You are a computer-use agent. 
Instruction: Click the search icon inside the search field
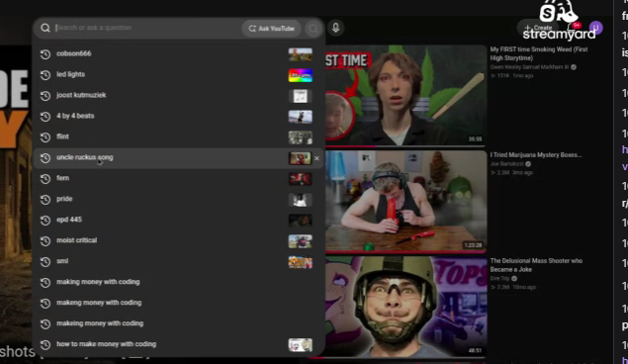(x=45, y=28)
